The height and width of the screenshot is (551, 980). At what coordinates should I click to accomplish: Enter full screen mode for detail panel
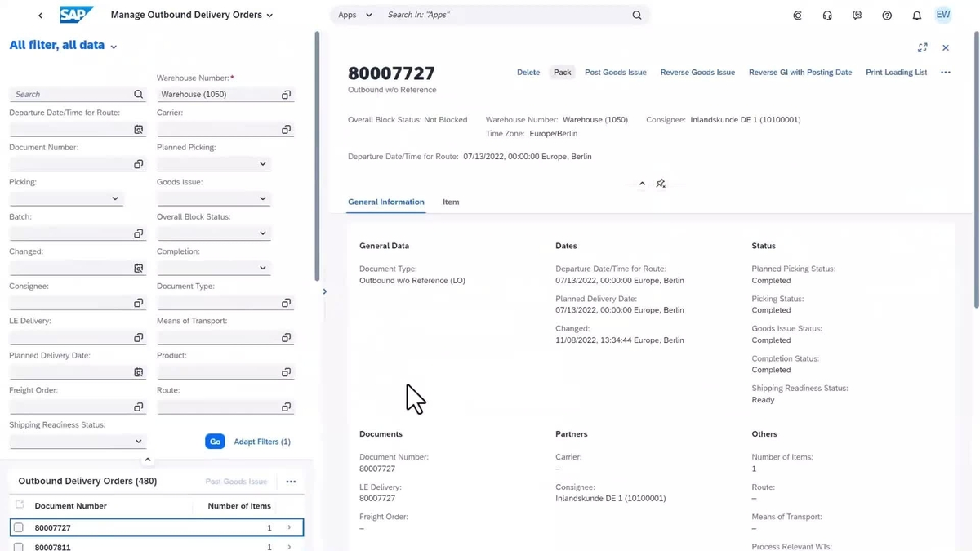[922, 48]
